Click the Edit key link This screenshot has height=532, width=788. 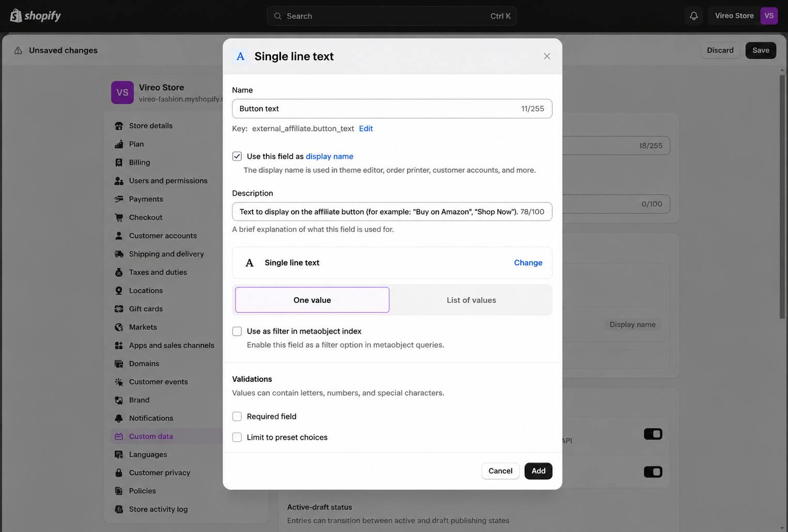pyautogui.click(x=366, y=128)
